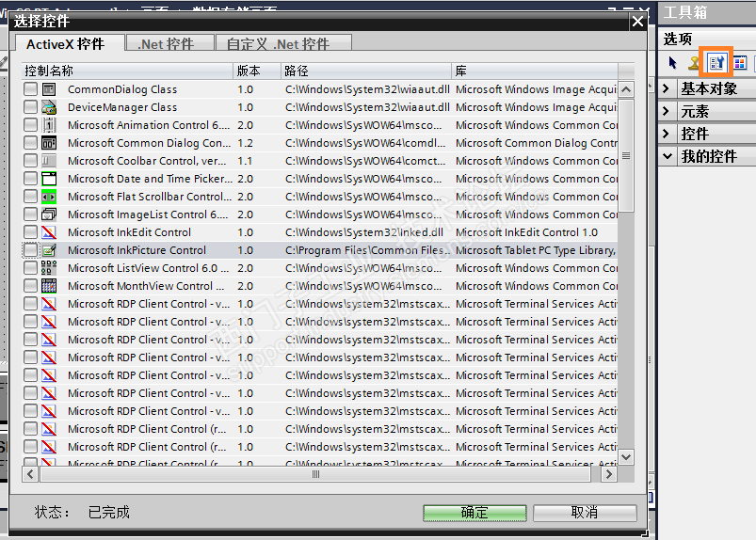Select the Microsoft Flat Scrollbar Control row
The height and width of the screenshot is (540, 756).
pos(320,197)
